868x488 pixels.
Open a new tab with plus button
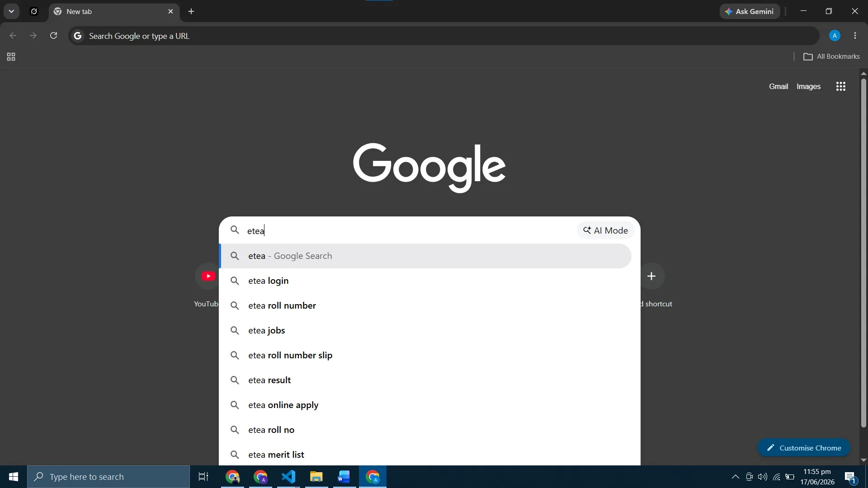pos(191,11)
